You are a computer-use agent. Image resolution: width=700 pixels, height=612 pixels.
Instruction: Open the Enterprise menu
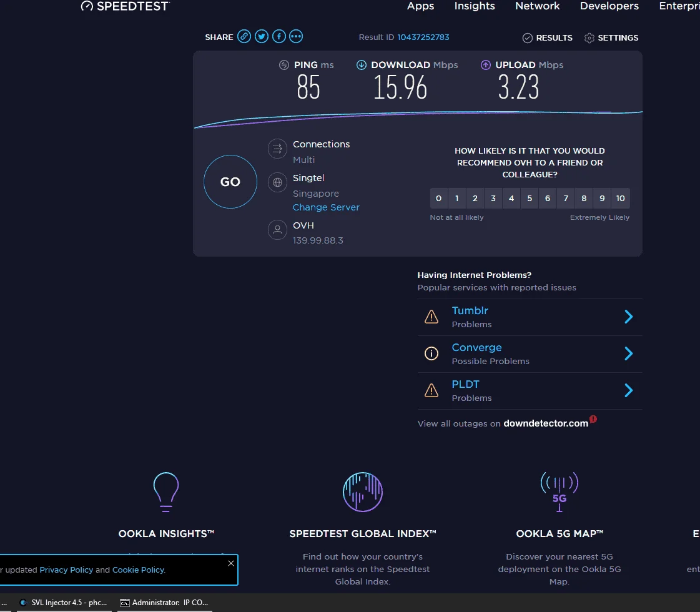point(679,6)
